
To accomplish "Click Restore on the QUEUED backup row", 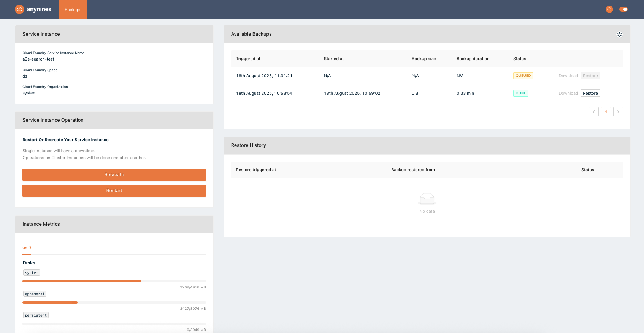I will click(590, 76).
